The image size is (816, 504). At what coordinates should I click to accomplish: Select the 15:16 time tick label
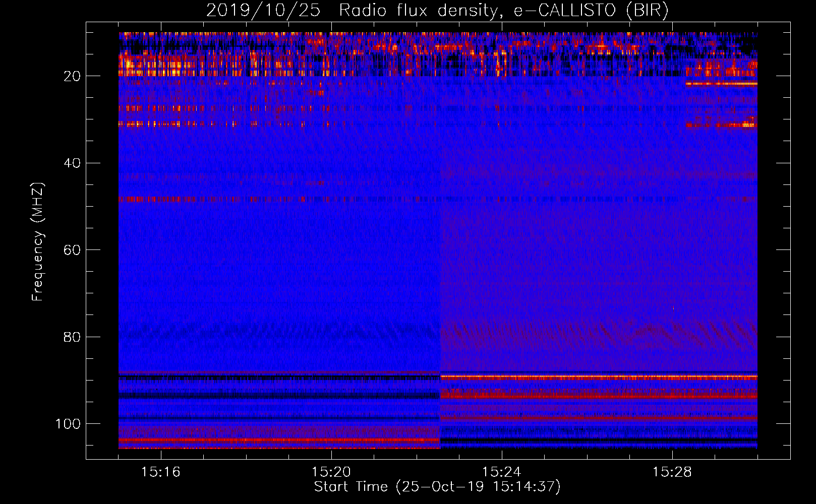[x=161, y=472]
